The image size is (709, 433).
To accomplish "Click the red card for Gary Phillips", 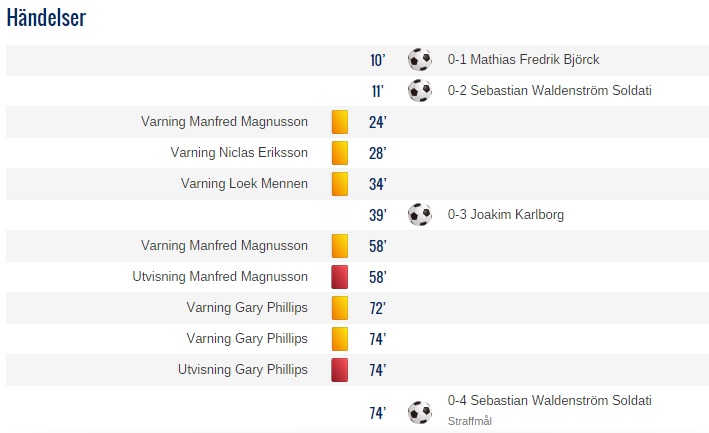I will tap(340, 370).
